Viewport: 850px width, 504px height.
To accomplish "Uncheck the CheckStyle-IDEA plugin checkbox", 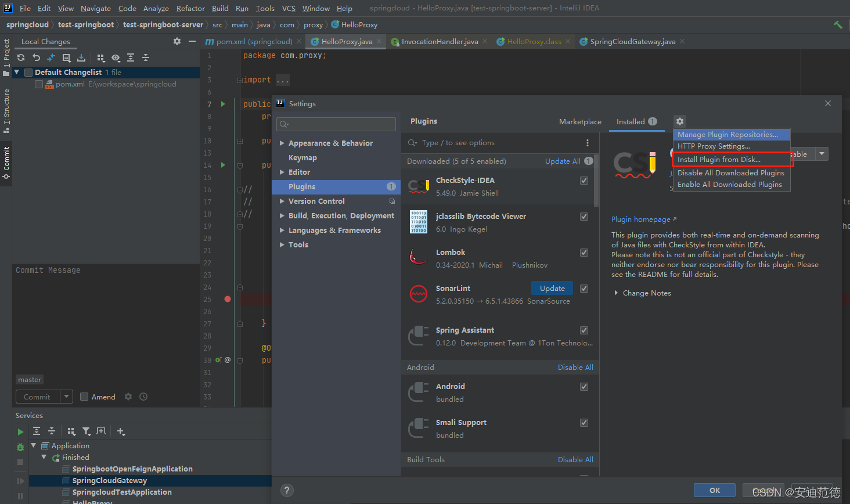I will [x=584, y=180].
